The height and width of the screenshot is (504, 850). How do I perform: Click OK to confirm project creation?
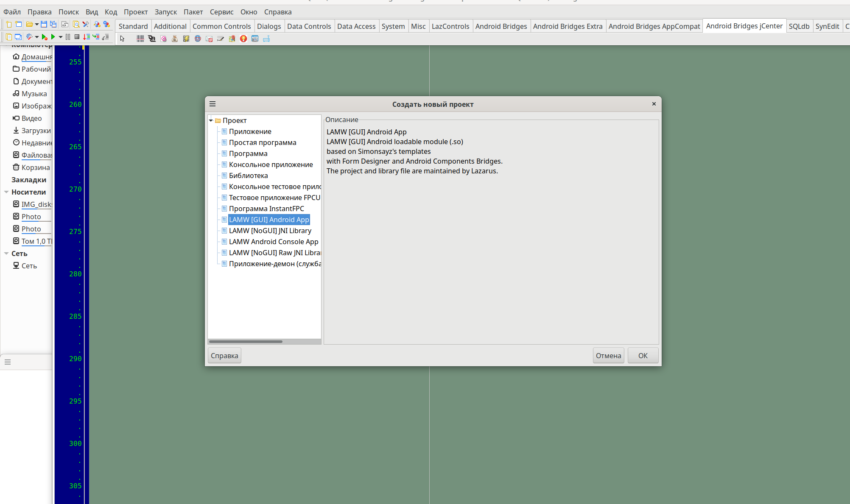[x=642, y=356]
